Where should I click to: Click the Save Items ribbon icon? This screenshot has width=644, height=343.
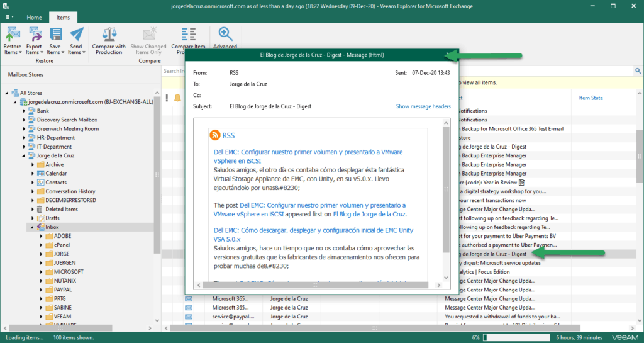point(55,34)
